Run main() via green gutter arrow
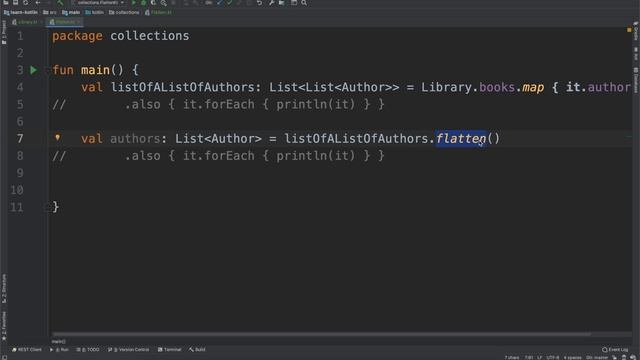Screen dimensions: 640x360 [33, 70]
